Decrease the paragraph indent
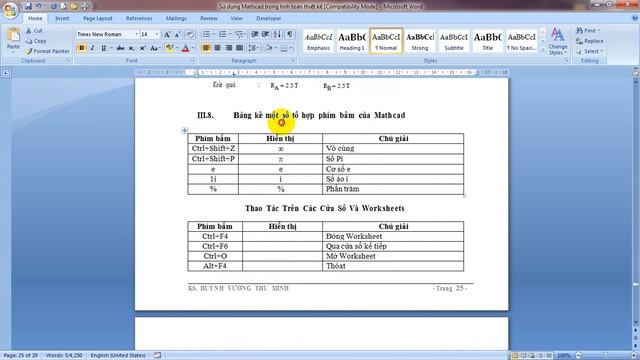Viewport: 640px width, 360px height. pyautogui.click(x=254, y=34)
